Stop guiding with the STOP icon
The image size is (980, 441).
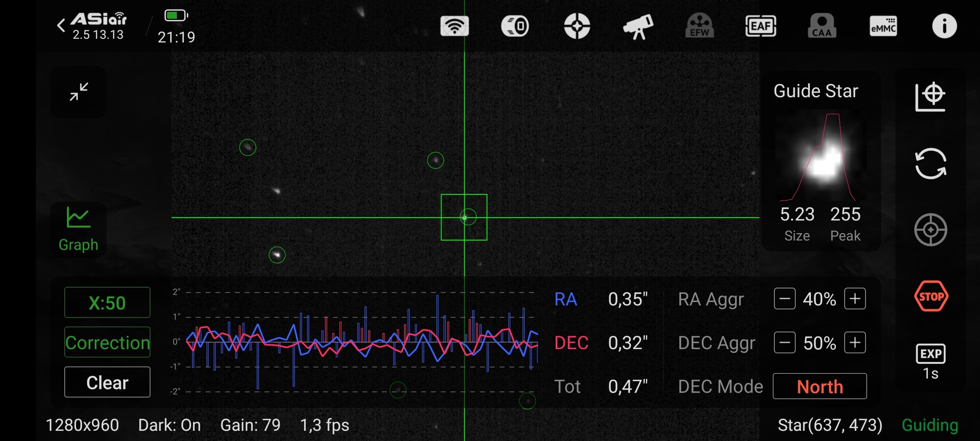(930, 296)
